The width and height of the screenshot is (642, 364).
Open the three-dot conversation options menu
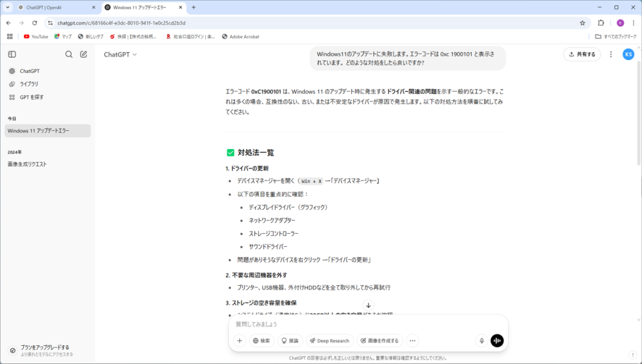tap(611, 55)
